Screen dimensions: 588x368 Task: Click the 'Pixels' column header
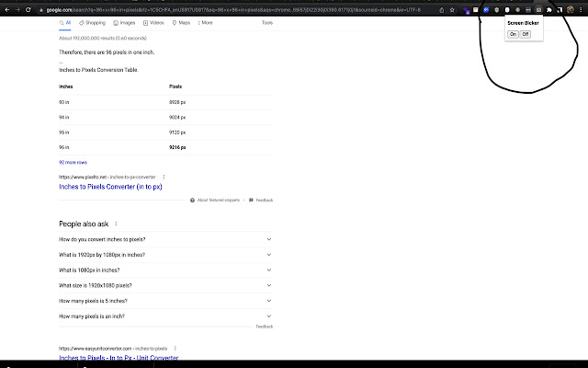(x=175, y=86)
